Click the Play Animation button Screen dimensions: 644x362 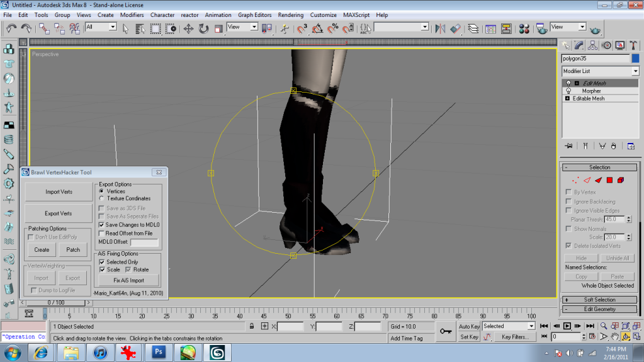[567, 326]
